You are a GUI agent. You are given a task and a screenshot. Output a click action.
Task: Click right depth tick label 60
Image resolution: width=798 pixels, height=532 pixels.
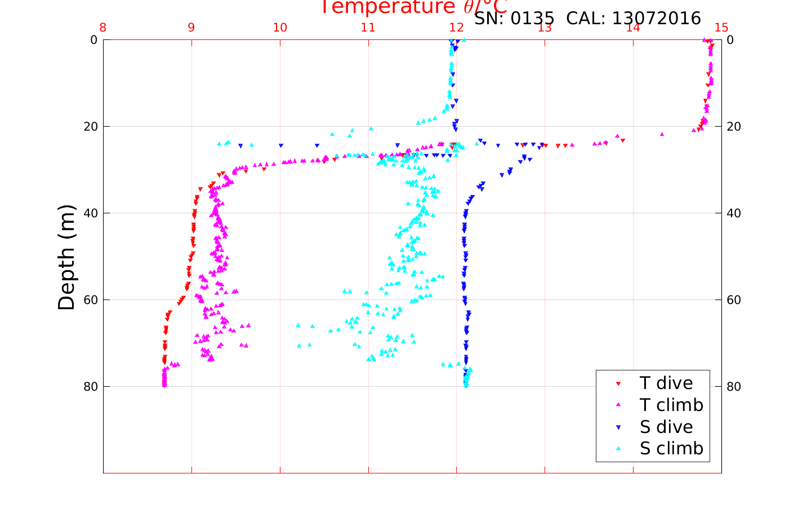pyautogui.click(x=734, y=300)
